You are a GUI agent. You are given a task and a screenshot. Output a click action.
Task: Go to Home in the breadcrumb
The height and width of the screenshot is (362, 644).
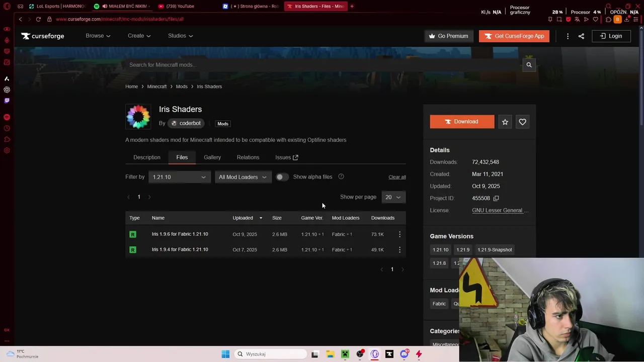[x=131, y=86]
